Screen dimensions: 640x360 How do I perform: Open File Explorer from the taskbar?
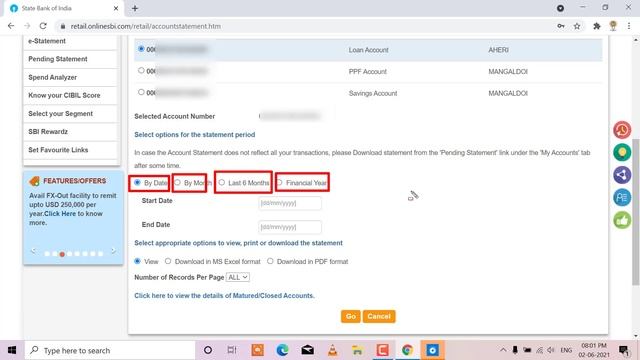(357, 350)
